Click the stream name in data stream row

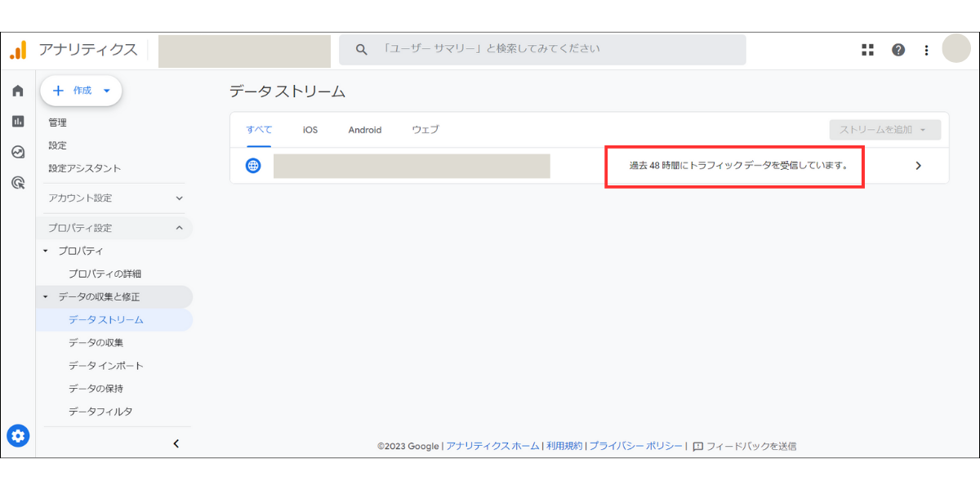[x=412, y=166]
